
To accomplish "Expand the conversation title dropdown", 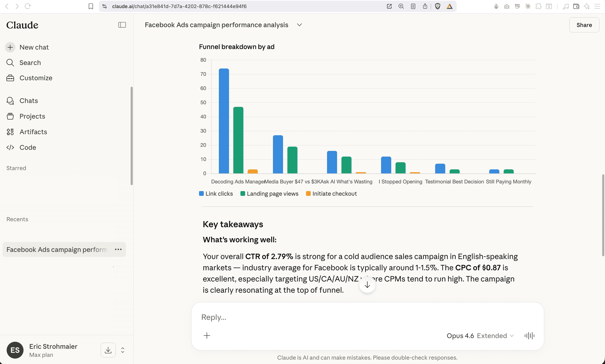I will coord(299,25).
